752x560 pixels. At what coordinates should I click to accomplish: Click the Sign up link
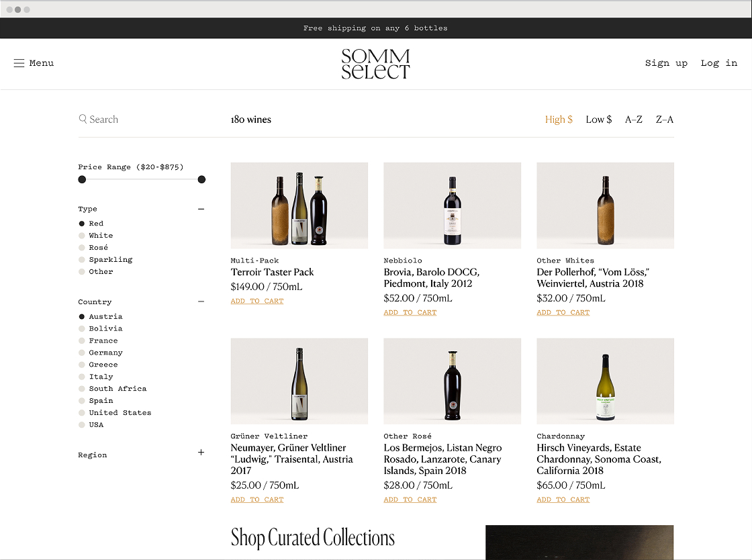tap(666, 63)
